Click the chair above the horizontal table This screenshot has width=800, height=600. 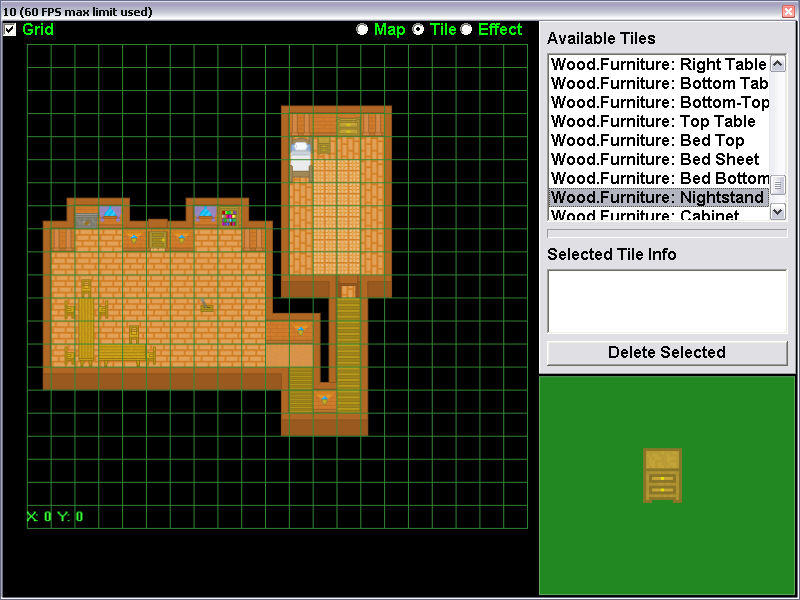[x=134, y=334]
